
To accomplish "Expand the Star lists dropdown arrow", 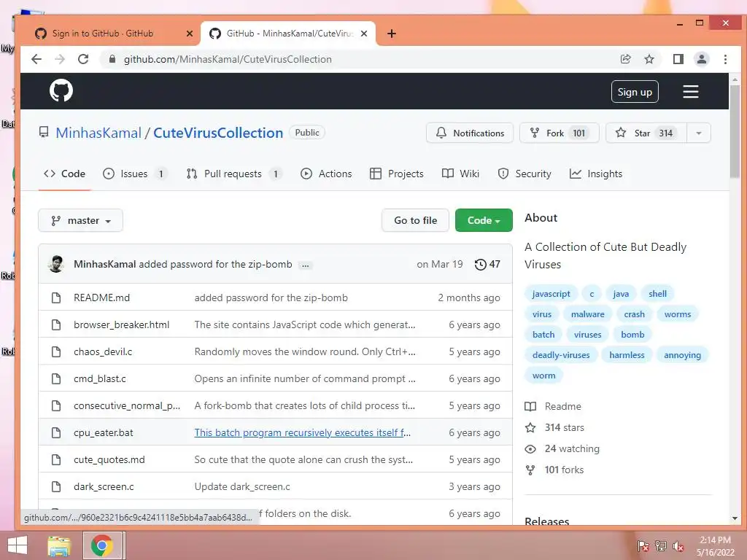I will pos(698,133).
